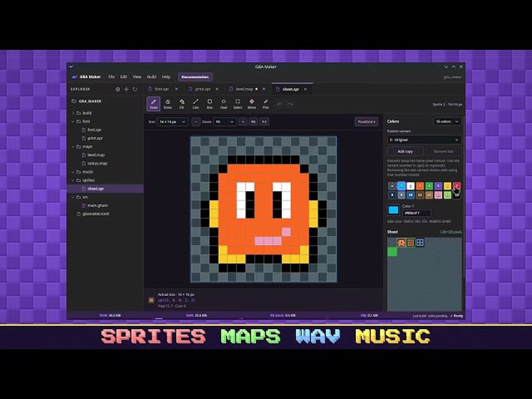The height and width of the screenshot is (399, 532).
Task: Open the sprite Size dropdown
Action: (x=172, y=121)
